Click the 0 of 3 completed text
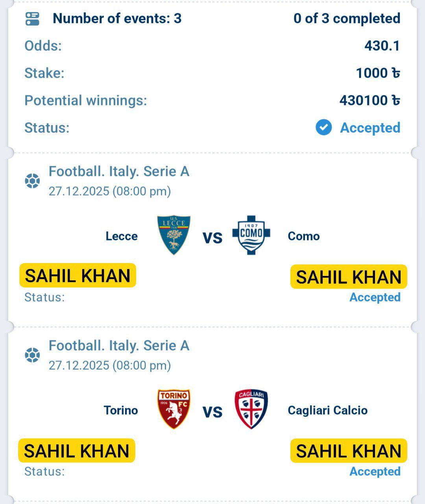The width and height of the screenshot is (425, 504). pyautogui.click(x=347, y=19)
